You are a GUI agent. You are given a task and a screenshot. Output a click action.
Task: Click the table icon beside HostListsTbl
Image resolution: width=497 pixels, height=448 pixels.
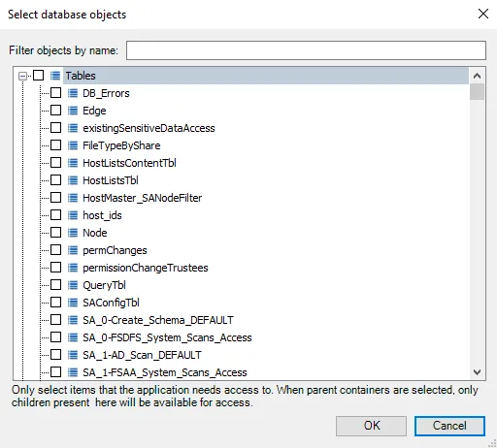click(73, 180)
